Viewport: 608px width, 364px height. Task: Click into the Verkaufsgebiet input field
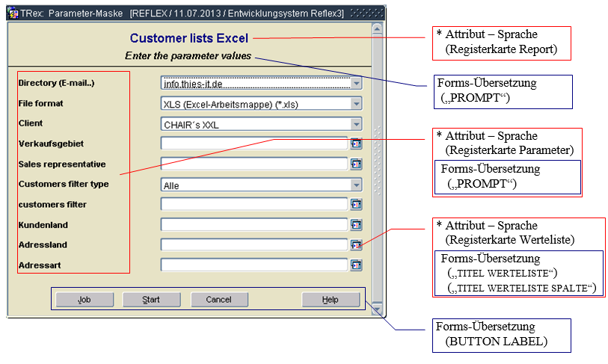pos(254,144)
